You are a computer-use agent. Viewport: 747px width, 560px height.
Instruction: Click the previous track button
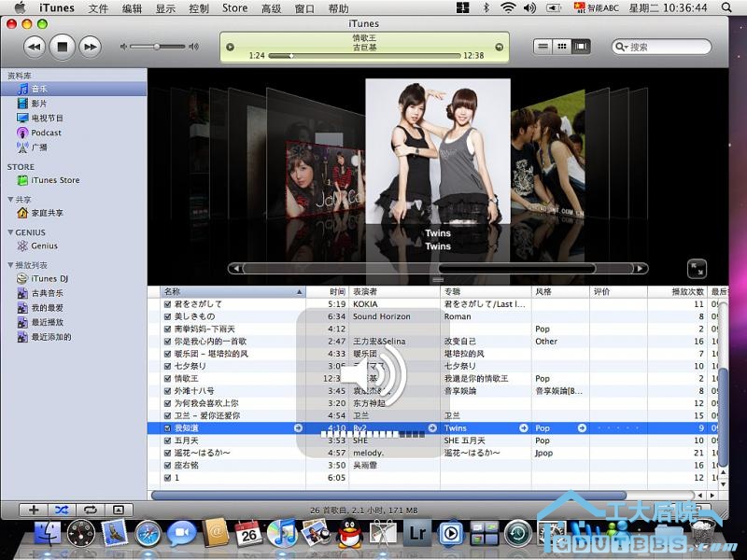34,46
